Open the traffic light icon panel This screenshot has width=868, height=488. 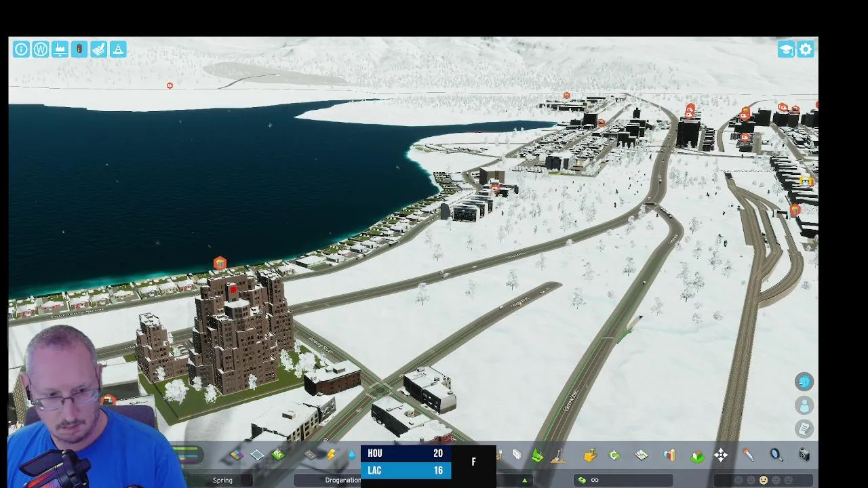(79, 49)
